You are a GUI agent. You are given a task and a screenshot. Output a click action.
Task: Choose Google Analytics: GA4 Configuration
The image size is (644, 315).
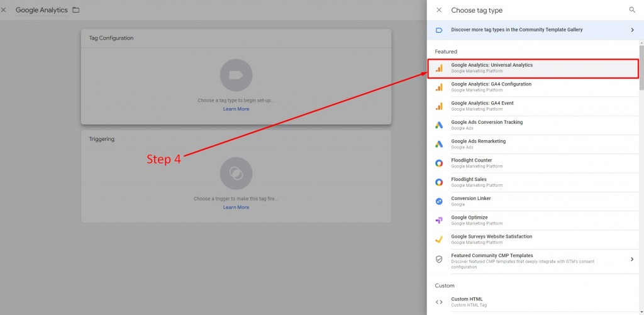coord(533,87)
